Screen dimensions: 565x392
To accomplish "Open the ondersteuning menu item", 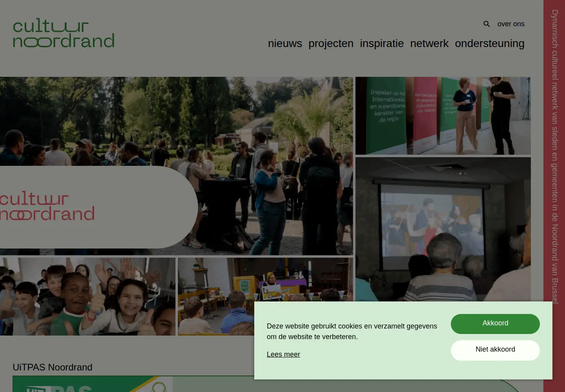I will coord(490,44).
